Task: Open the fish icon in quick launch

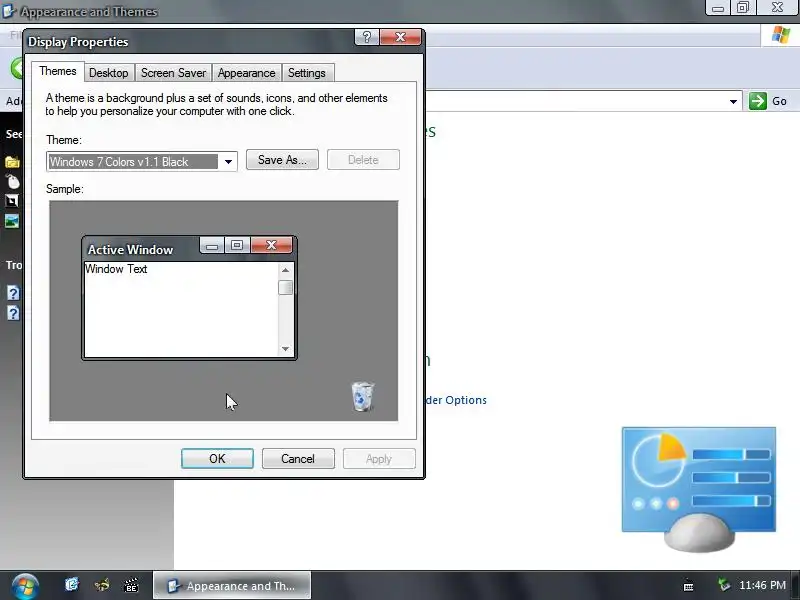Action: 102,584
